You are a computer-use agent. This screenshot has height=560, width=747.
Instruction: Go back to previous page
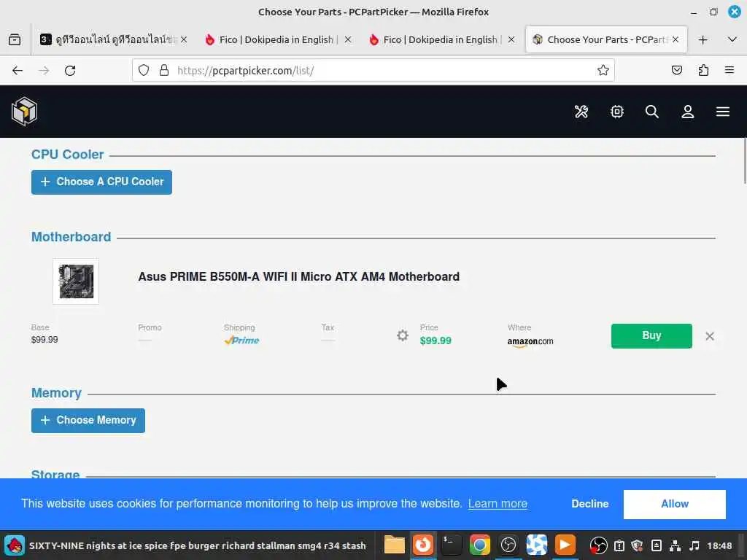point(18,71)
